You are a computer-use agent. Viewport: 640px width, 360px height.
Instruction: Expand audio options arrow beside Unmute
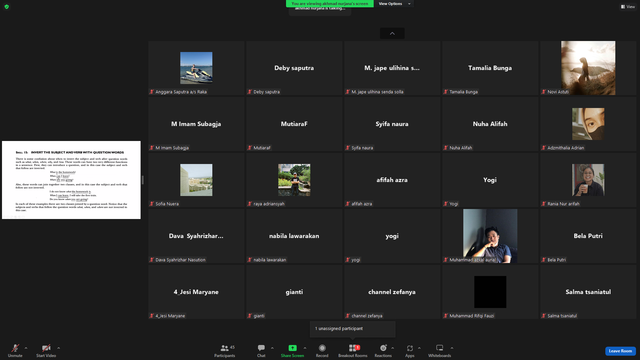(26, 348)
